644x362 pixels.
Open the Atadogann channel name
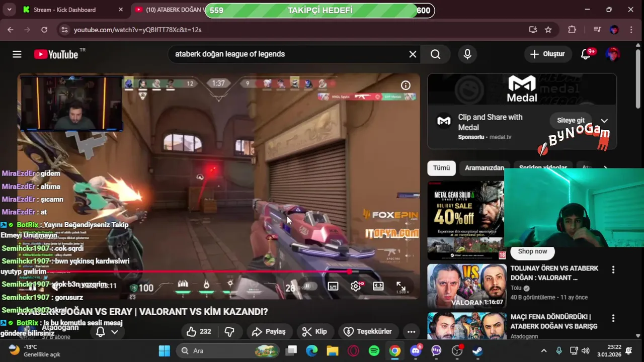tap(60, 327)
